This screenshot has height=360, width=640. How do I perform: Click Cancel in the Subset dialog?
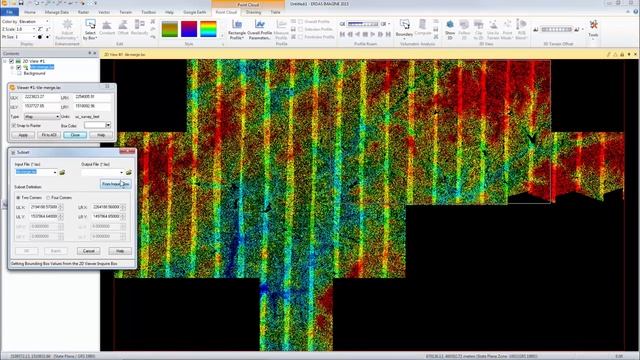[89, 251]
